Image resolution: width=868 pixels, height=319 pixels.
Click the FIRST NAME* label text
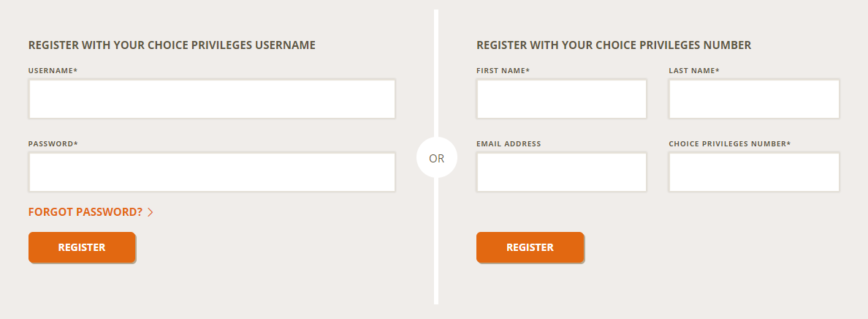(503, 70)
